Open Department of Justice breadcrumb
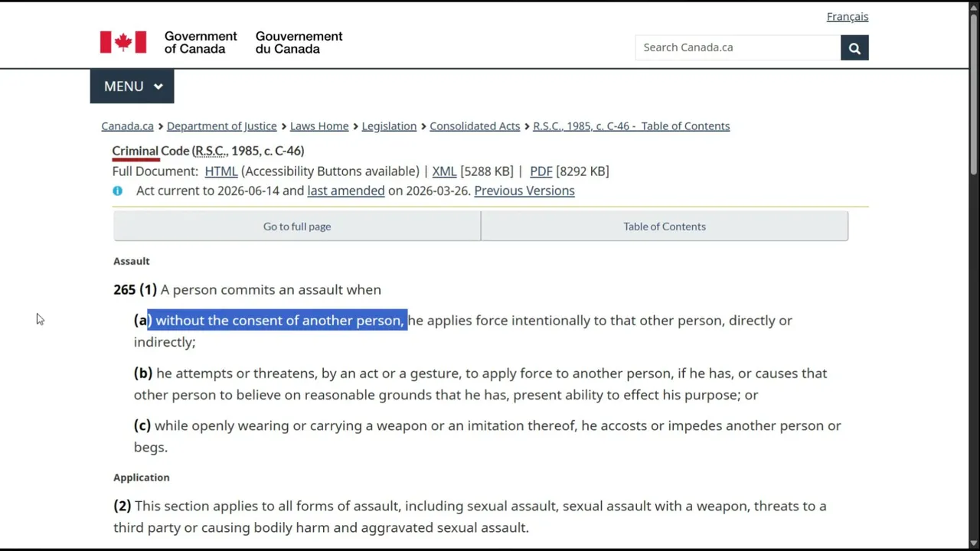This screenshot has height=551, width=980. click(221, 126)
